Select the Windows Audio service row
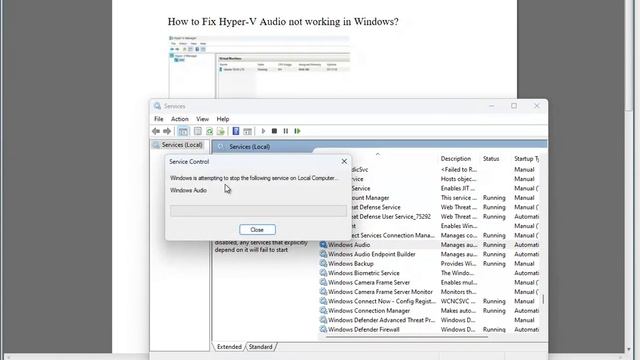Image resolution: width=640 pixels, height=360 pixels. (x=429, y=244)
